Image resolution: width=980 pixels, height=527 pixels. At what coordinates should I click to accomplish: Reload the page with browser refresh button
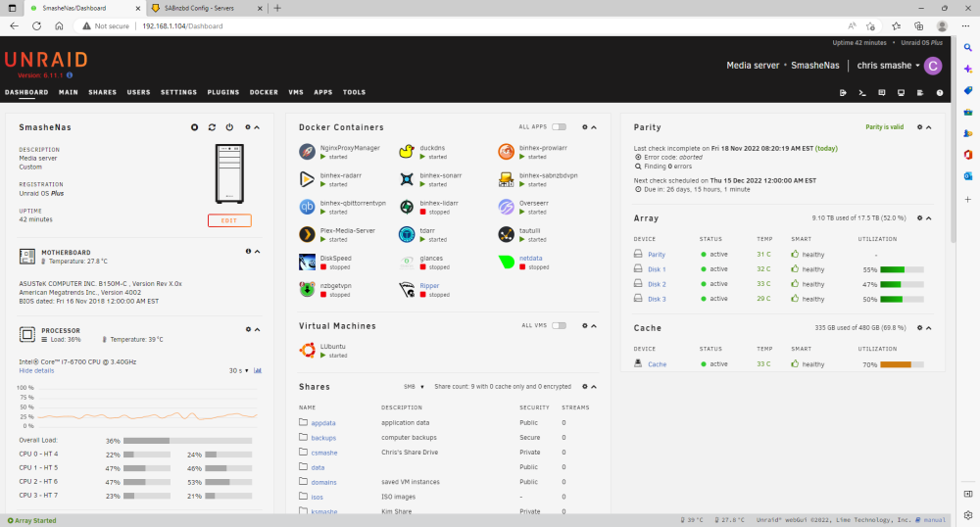(x=37, y=26)
